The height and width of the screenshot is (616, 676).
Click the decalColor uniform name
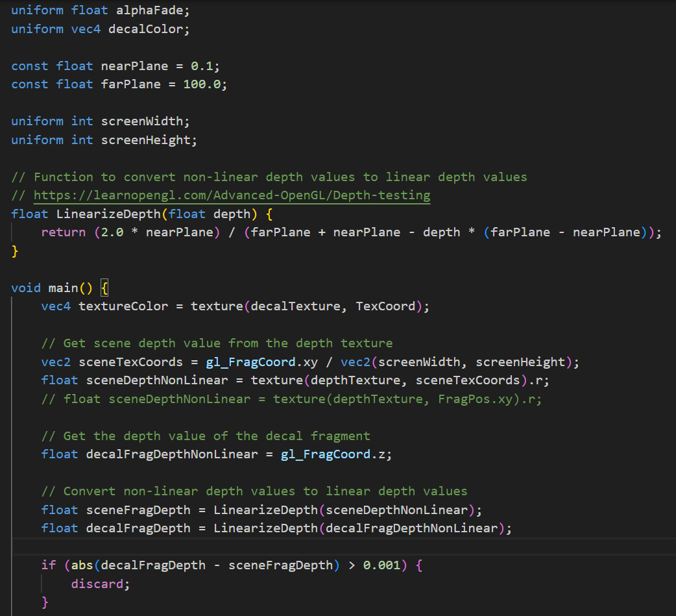(x=145, y=29)
